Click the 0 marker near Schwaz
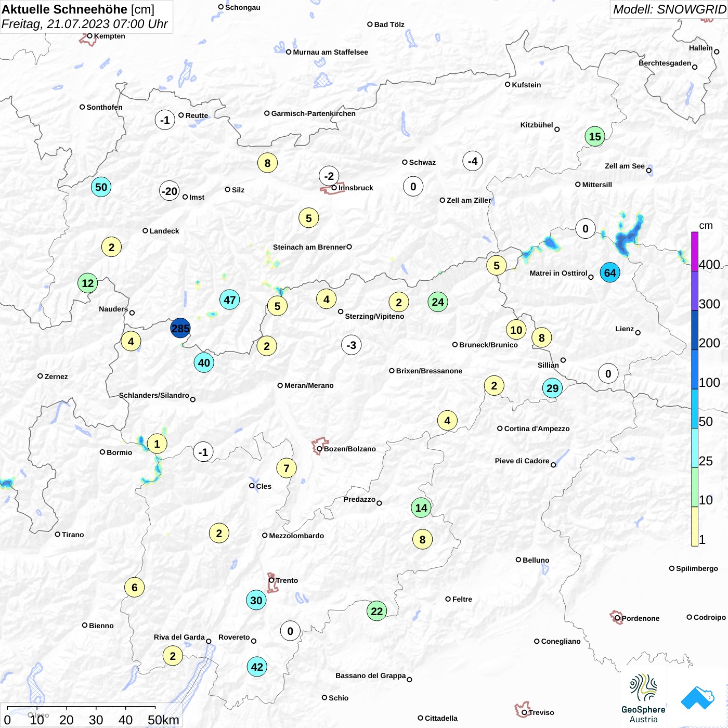The width and height of the screenshot is (728, 728). click(413, 186)
